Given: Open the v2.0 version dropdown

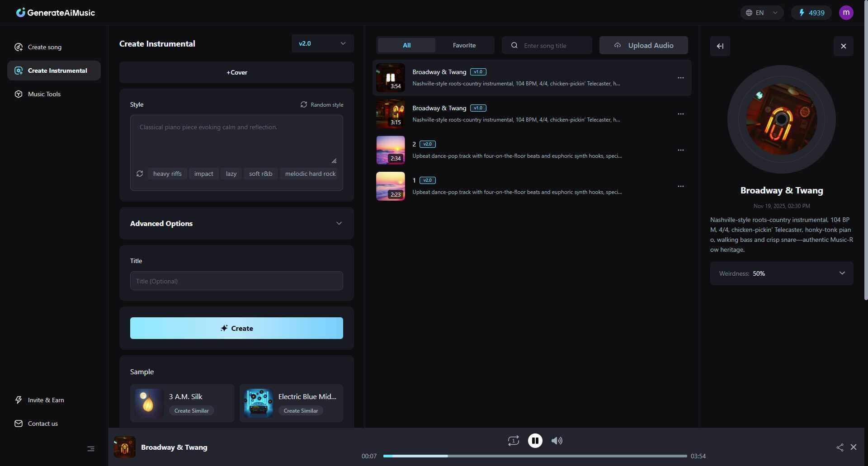Looking at the screenshot, I should [x=322, y=43].
